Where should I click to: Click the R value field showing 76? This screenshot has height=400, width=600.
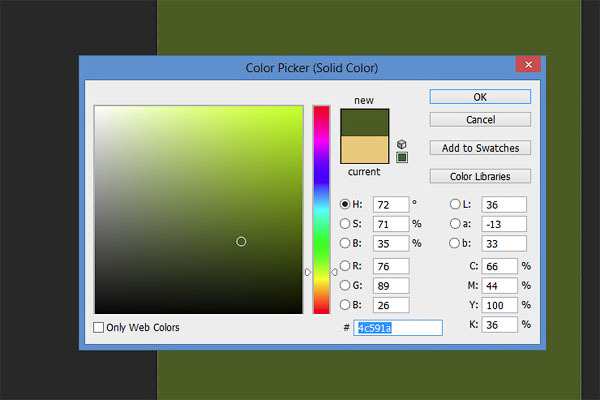pyautogui.click(x=391, y=266)
